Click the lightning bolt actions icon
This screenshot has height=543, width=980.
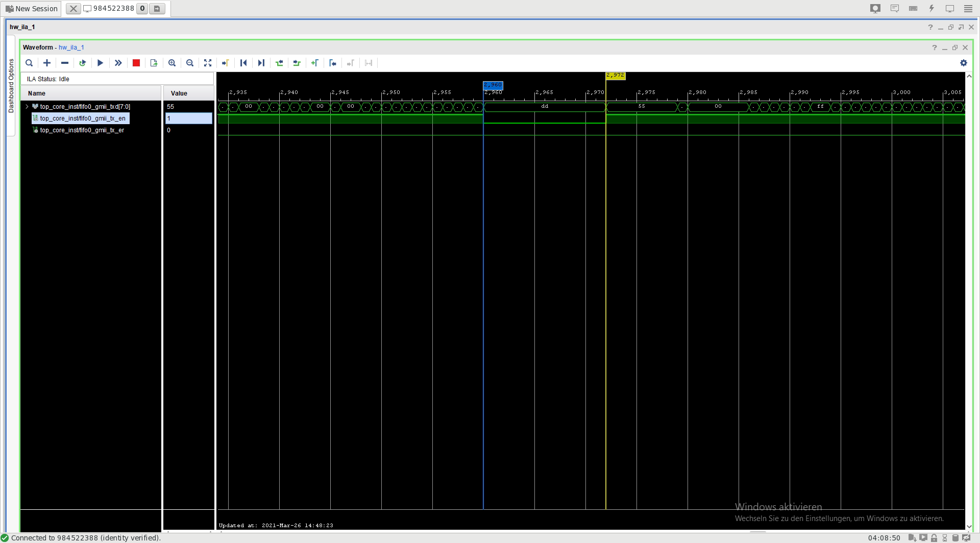932,9
